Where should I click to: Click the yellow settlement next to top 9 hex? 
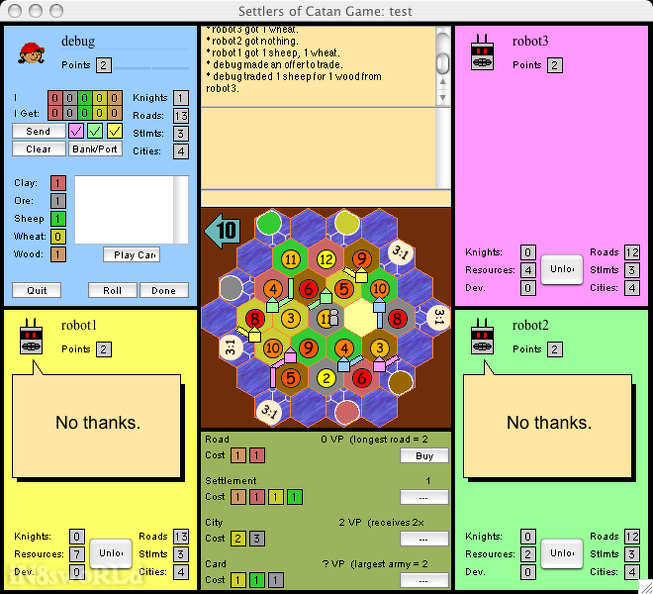click(361, 275)
